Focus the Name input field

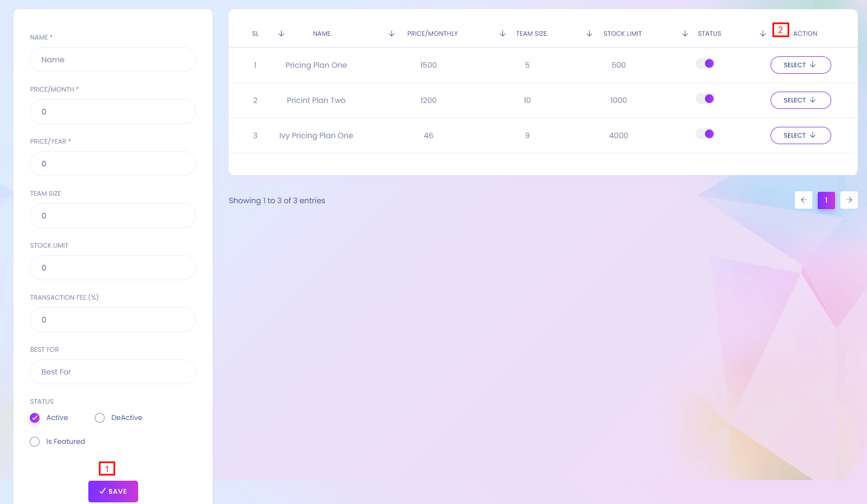coord(113,60)
